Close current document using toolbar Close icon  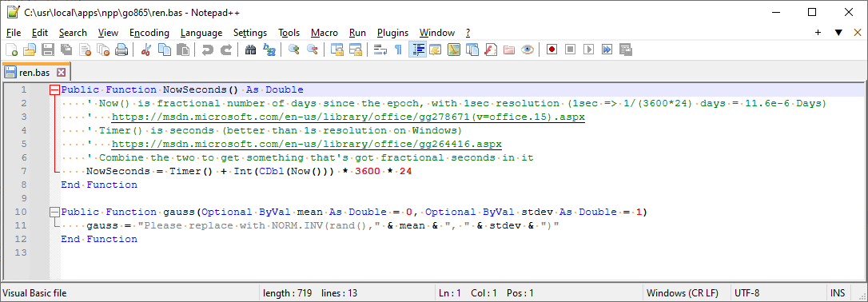[x=85, y=50]
